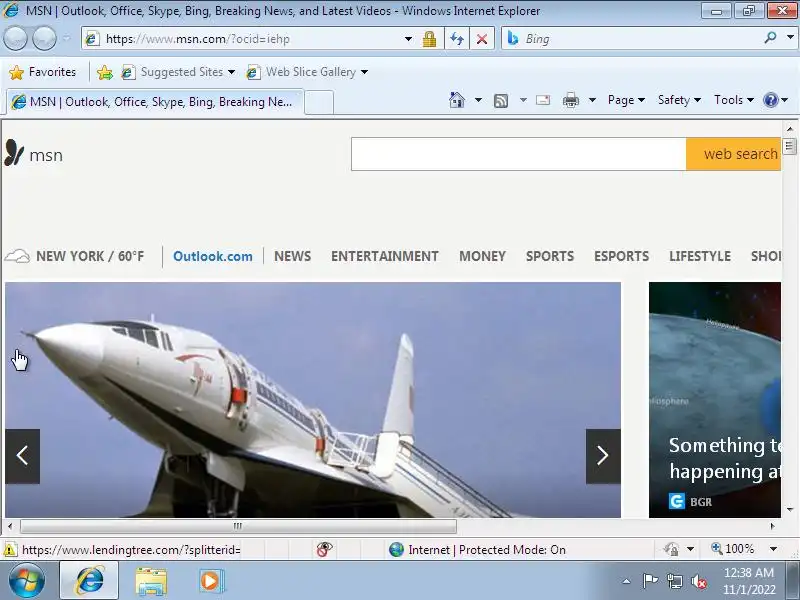Click Internet Explorer taskbar icon

coord(89,581)
